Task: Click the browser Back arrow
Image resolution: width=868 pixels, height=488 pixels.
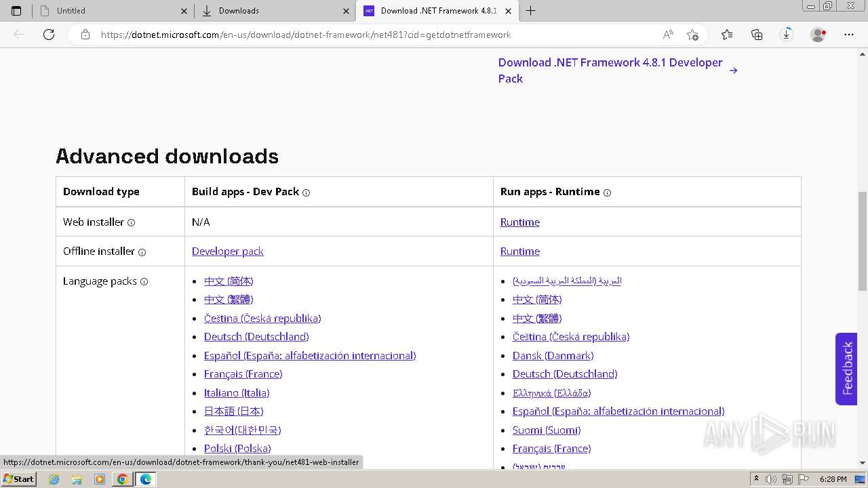Action: pos(19,35)
